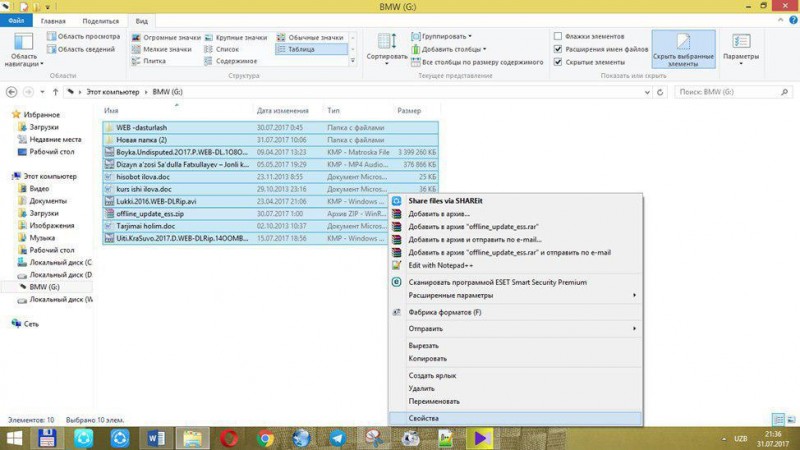Open Telegram from the taskbar
The image size is (800, 450).
(338, 439)
